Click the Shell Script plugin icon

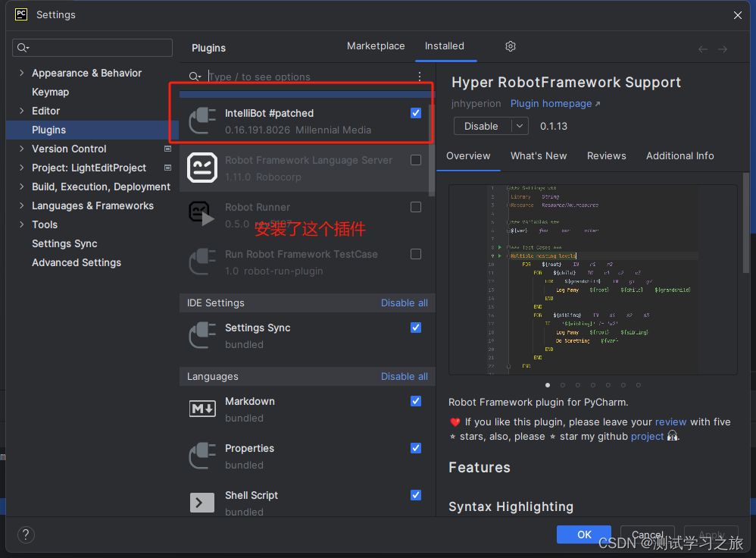pyautogui.click(x=201, y=502)
